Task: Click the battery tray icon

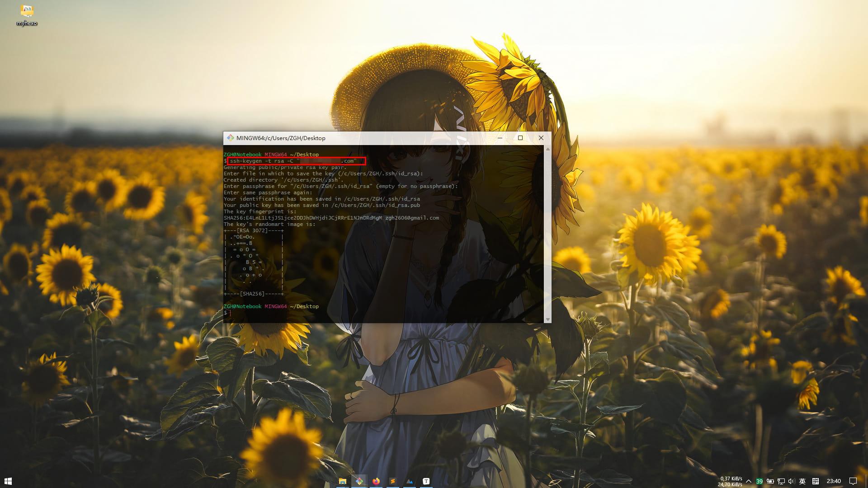Action: pyautogui.click(x=770, y=481)
